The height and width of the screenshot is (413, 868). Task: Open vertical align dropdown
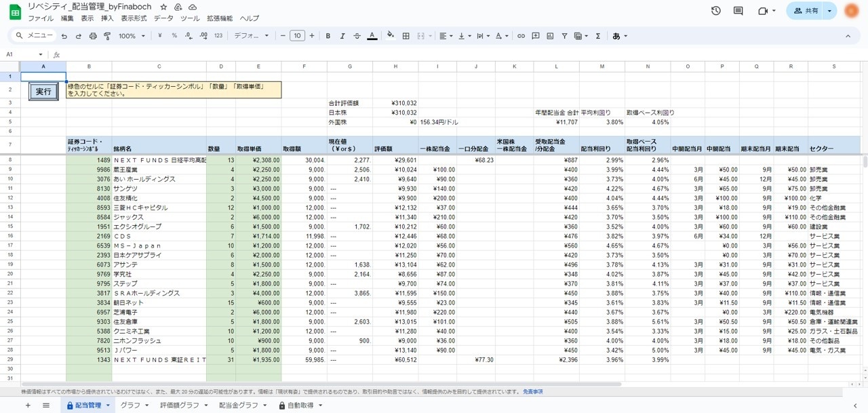click(464, 36)
